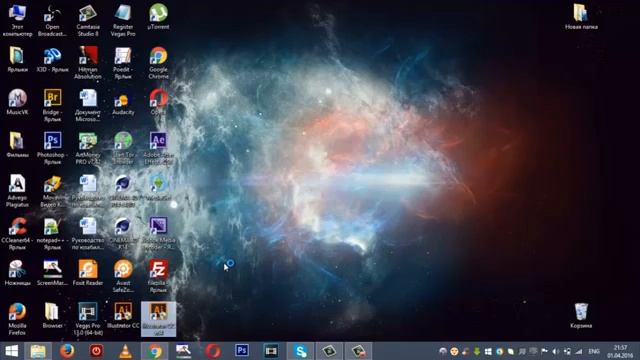
Task: Switch to Photoshop in the taskbar
Action: [x=242, y=351]
